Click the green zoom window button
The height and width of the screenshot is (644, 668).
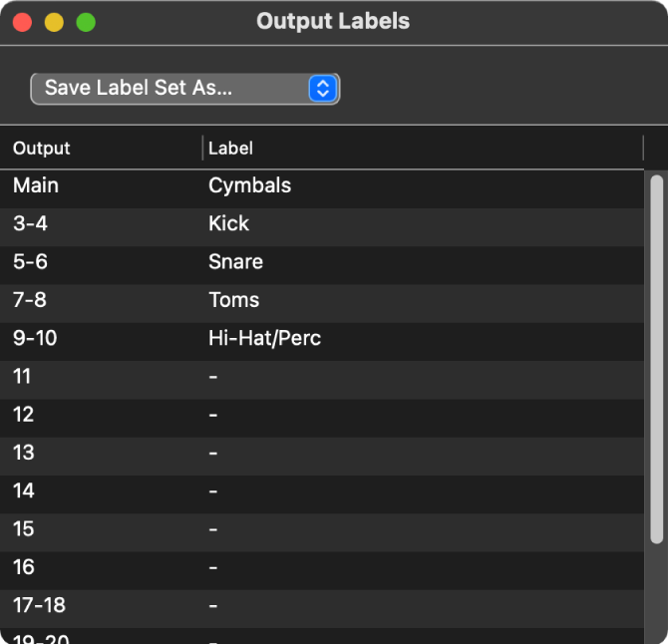click(x=86, y=22)
